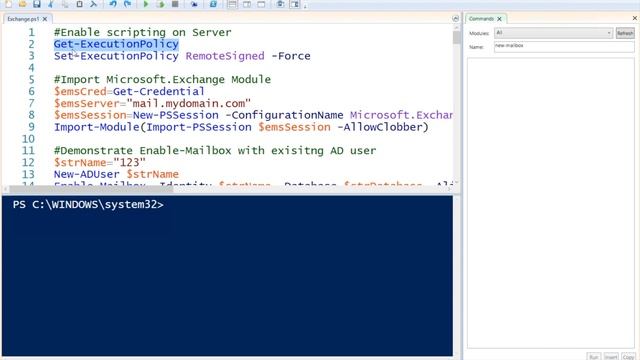Viewport: 640px width, 360px height.
Task: Click the Run button in Commands pane
Action: [x=594, y=356]
